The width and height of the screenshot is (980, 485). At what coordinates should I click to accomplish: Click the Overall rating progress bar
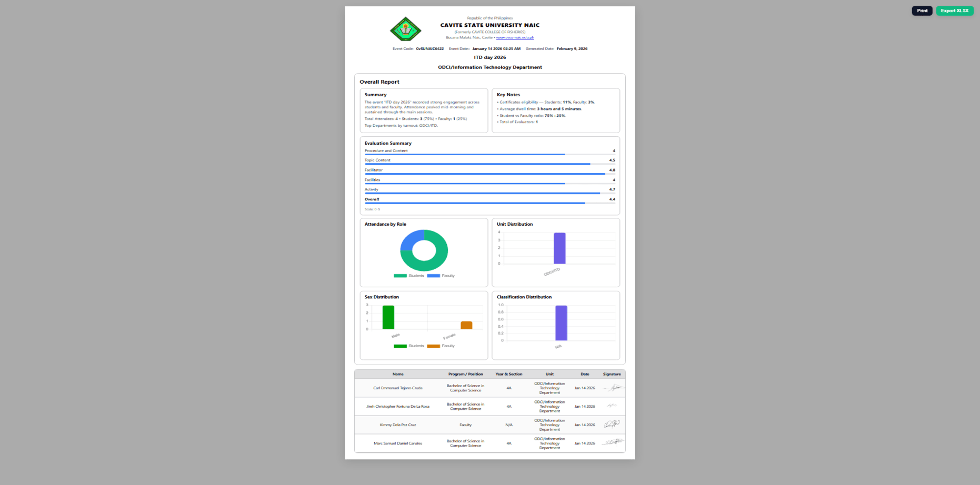(x=489, y=203)
